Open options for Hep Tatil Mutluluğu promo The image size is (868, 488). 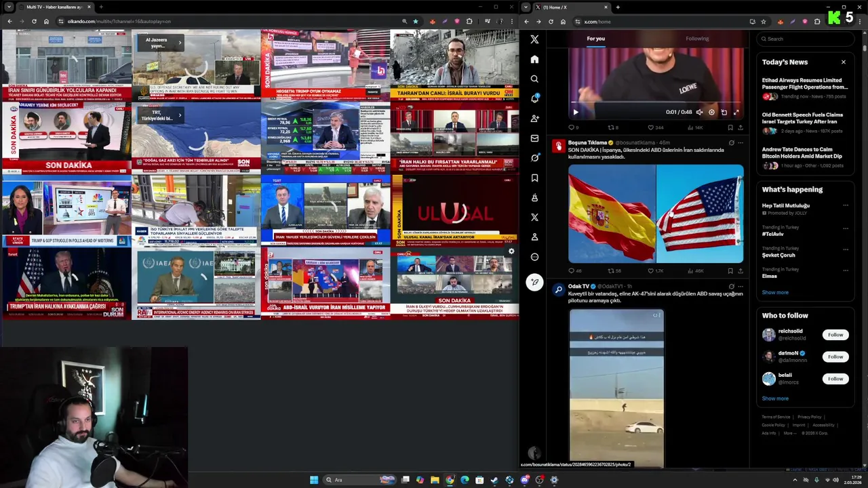pos(845,205)
